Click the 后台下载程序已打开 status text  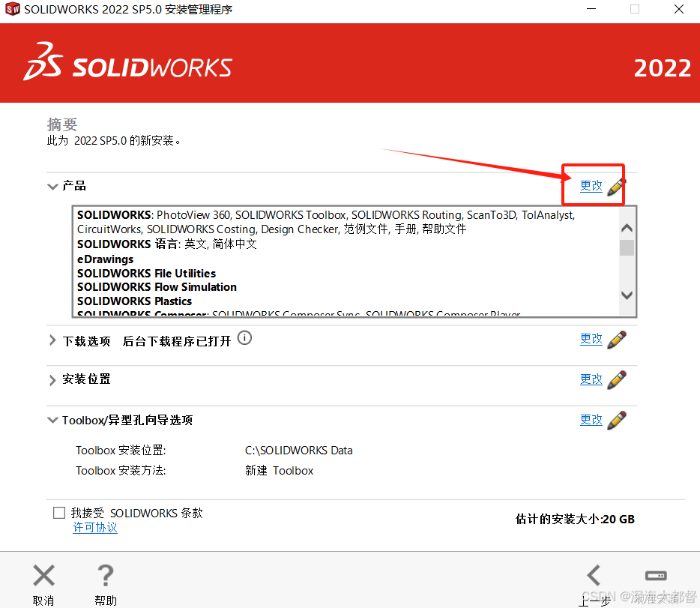click(177, 341)
